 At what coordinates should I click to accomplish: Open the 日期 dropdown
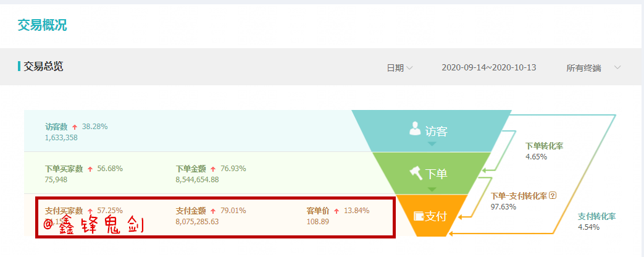point(399,68)
